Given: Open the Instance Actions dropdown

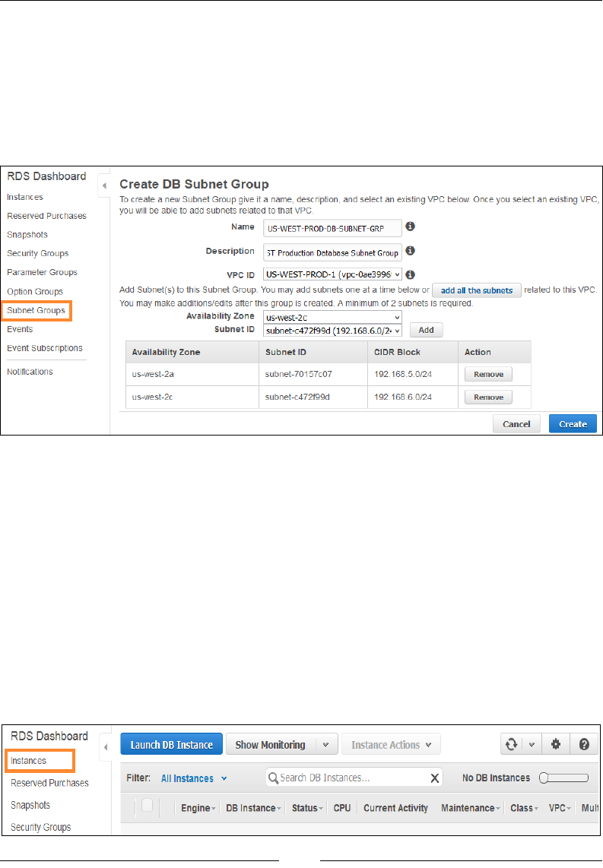Looking at the screenshot, I should point(391,745).
